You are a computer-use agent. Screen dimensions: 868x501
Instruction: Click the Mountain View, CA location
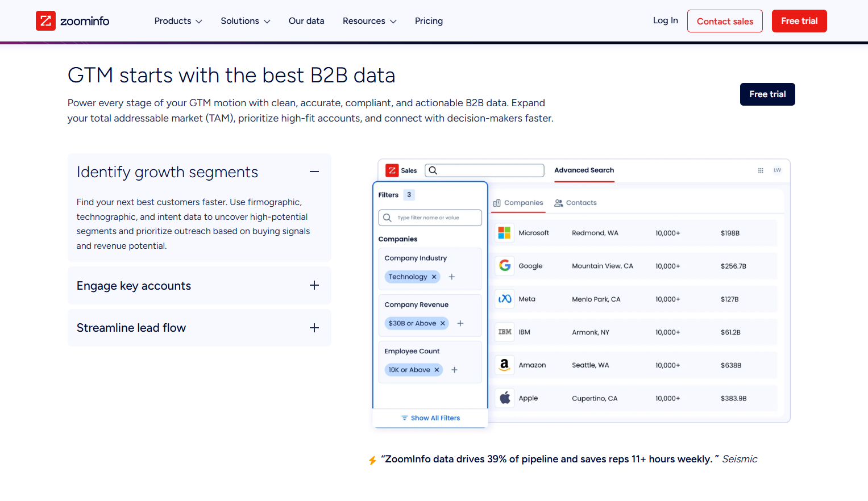pos(603,266)
